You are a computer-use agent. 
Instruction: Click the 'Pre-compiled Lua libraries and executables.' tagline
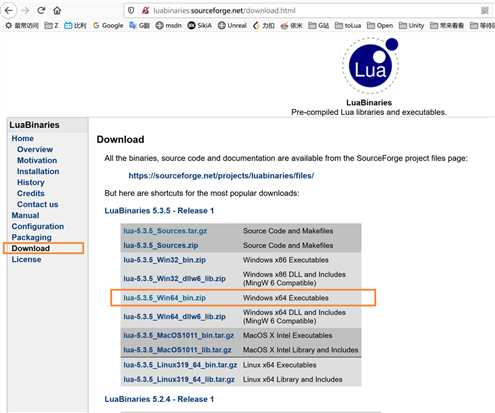369,112
